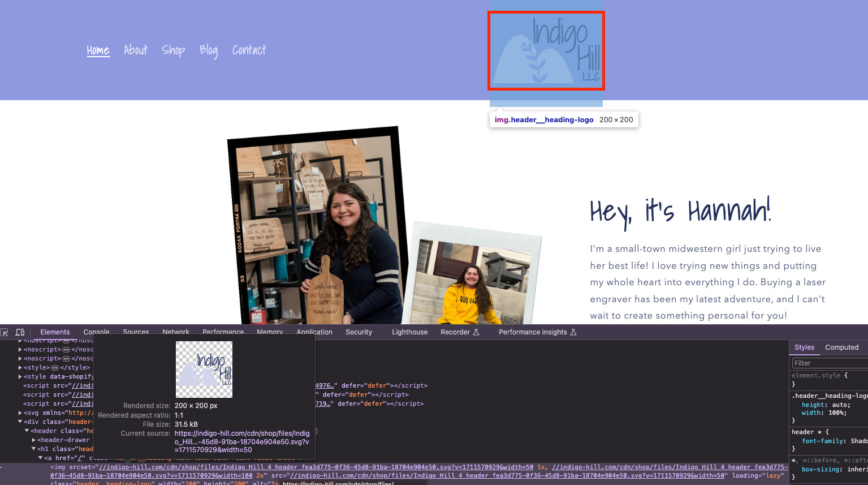Click the "1:1" rendered aspect ratio value
This screenshot has width=868, height=485.
179,415
